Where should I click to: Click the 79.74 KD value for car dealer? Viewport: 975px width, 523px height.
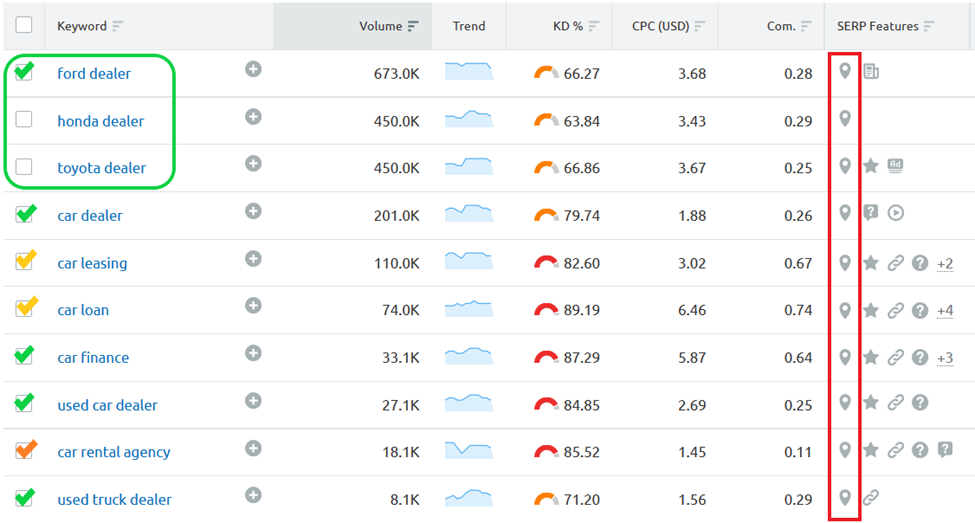[581, 215]
